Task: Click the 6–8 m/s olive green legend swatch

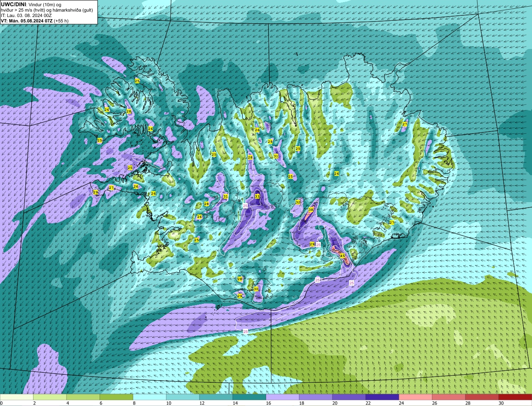Action: [x=116, y=397]
